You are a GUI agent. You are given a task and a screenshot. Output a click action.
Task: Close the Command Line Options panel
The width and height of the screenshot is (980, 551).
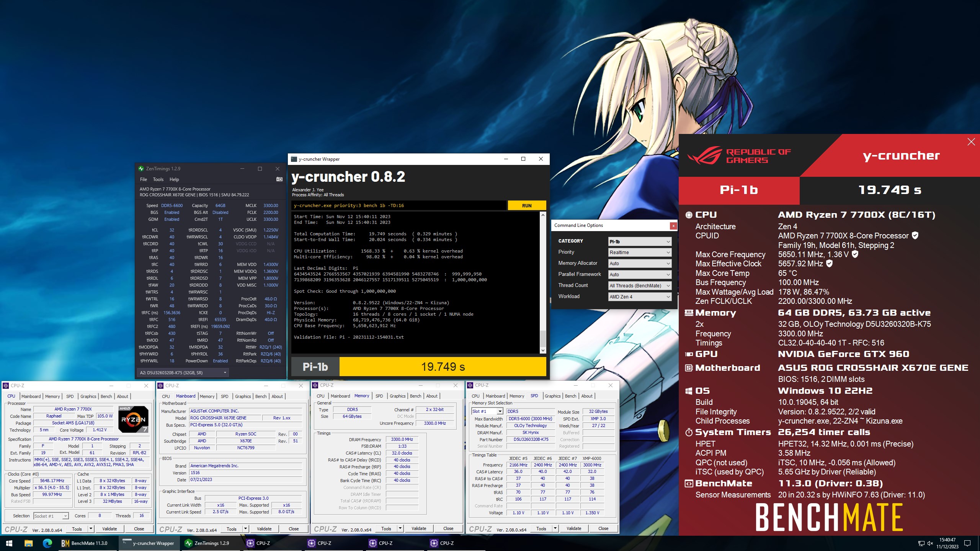tap(673, 226)
